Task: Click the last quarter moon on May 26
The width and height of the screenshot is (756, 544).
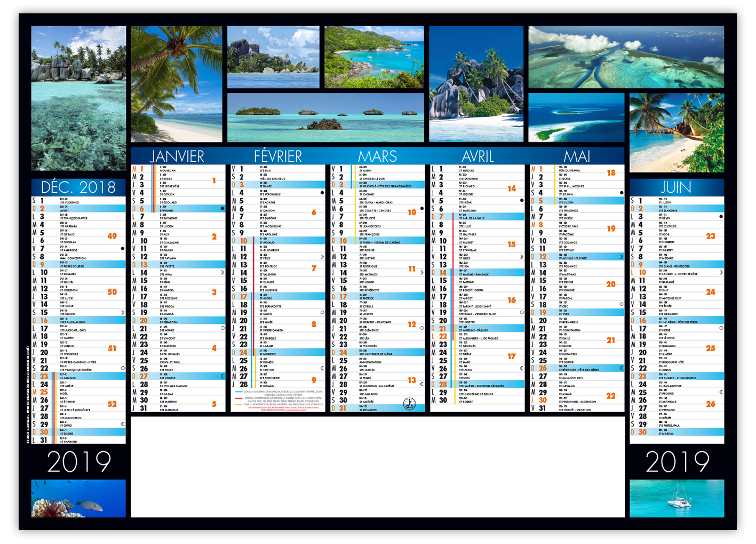Action: 622,368
